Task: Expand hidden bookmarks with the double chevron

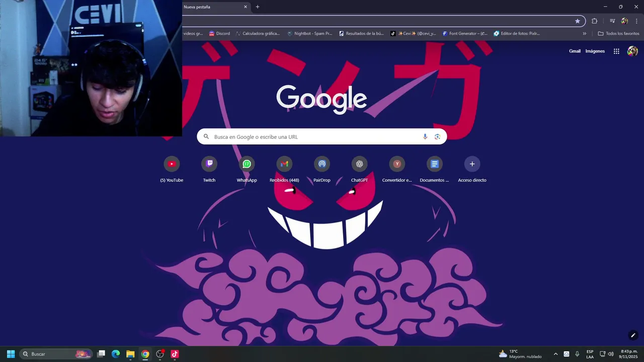Action: click(584, 34)
